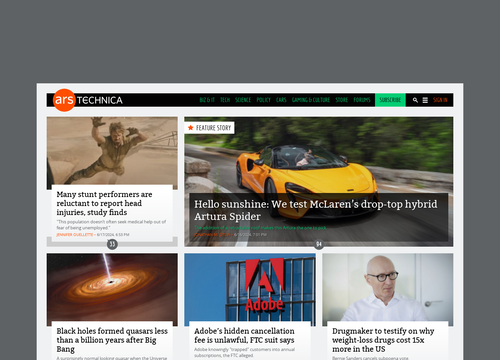Open the McLaren story comment count bubble

tap(319, 244)
